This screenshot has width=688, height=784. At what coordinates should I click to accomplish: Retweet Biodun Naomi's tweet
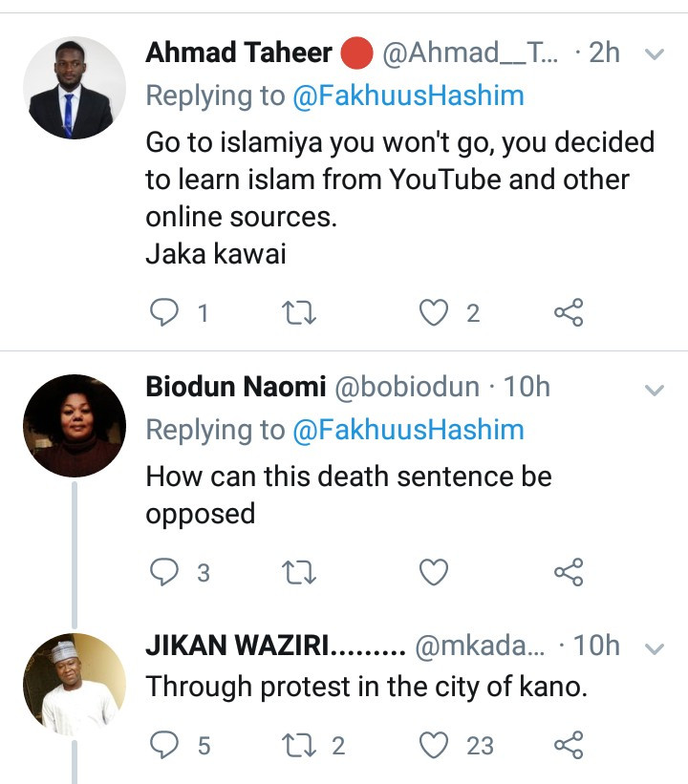[300, 572]
